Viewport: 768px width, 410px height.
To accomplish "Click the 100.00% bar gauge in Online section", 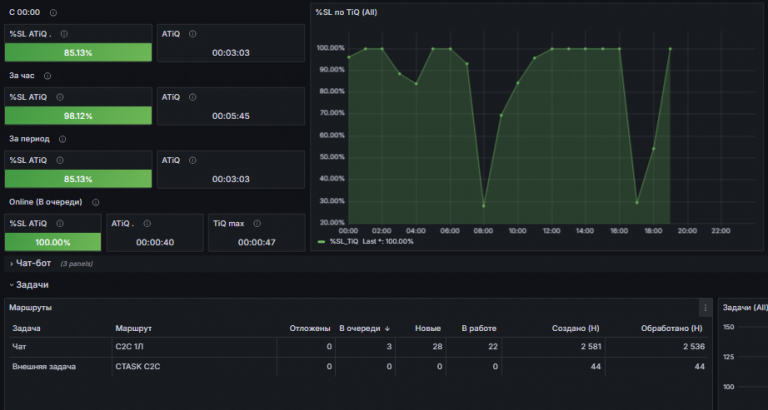I will pyautogui.click(x=53, y=242).
